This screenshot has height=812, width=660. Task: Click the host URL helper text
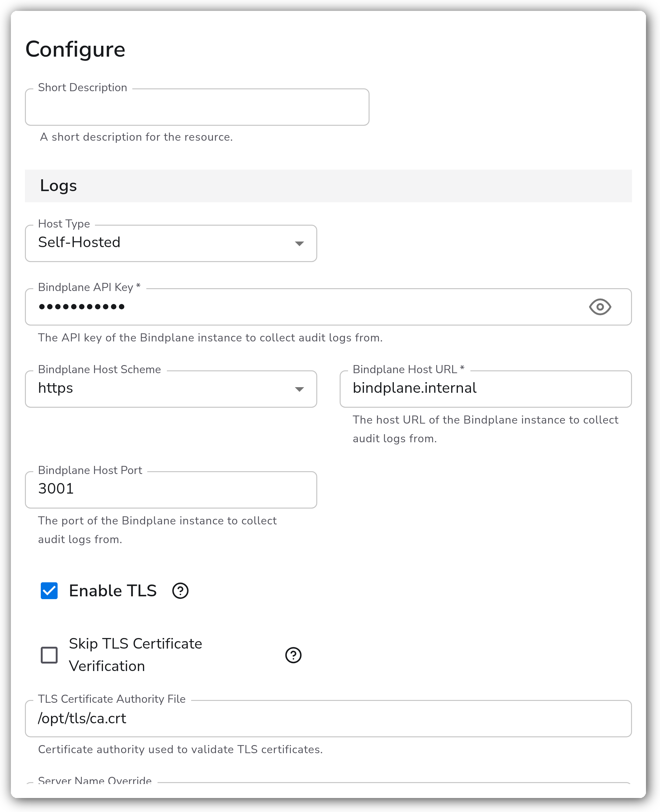click(485, 429)
